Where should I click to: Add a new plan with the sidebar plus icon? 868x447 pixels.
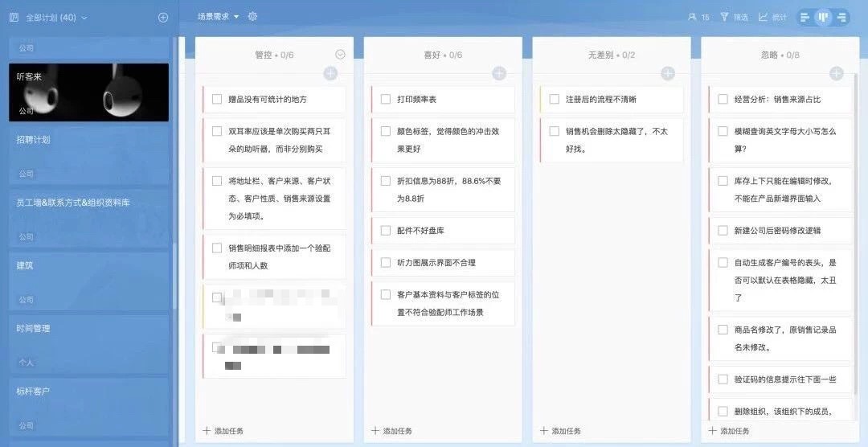pos(163,17)
